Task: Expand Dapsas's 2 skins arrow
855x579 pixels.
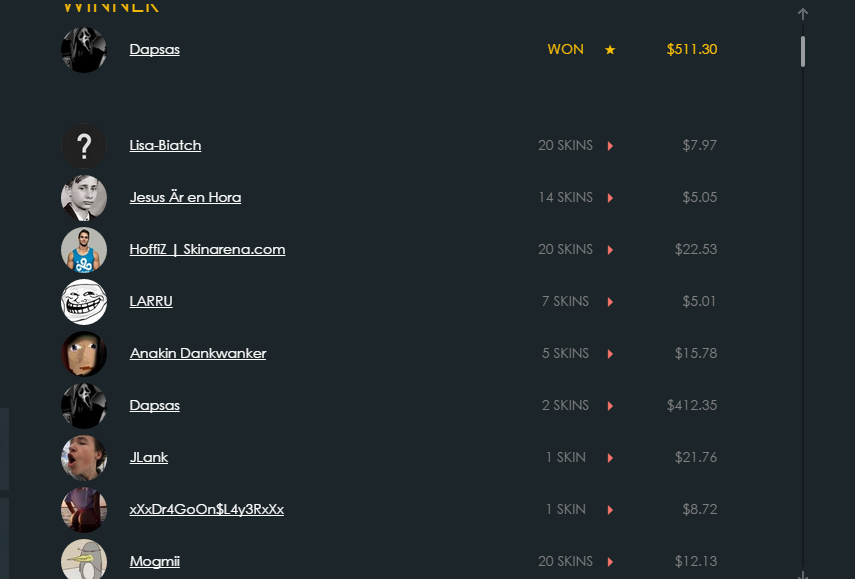Action: (610, 406)
